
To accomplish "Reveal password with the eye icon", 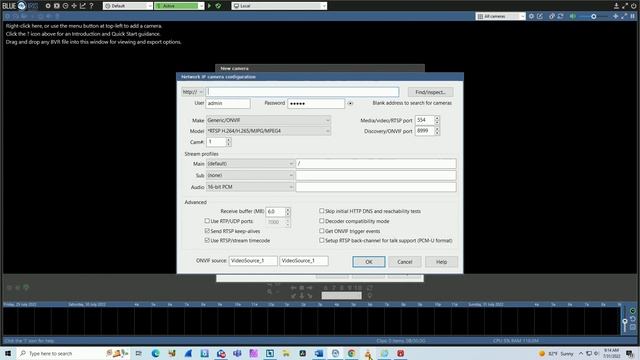I will 350,104.
